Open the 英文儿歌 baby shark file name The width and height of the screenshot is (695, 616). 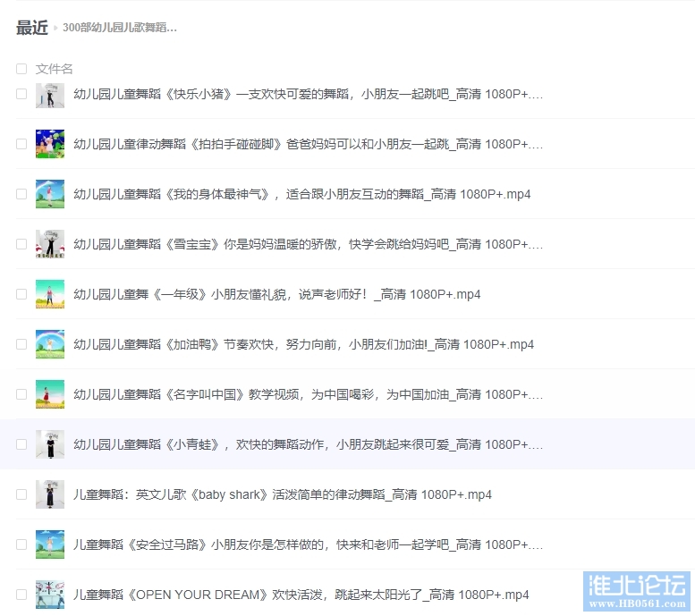282,494
